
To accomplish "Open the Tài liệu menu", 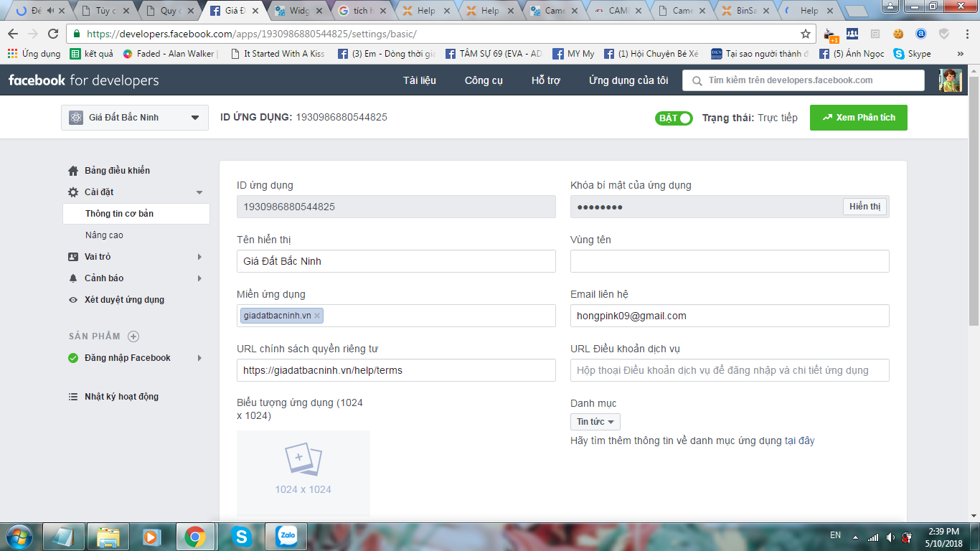I will coord(419,80).
